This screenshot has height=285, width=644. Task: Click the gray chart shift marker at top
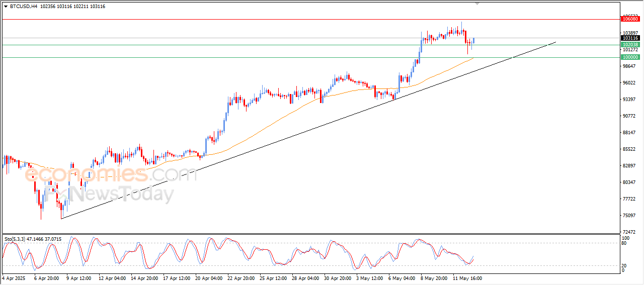pyautogui.click(x=477, y=4)
